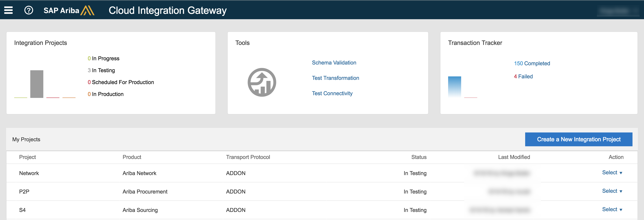The image size is (644, 220).
Task: Create a New Integration Project
Action: (x=578, y=139)
